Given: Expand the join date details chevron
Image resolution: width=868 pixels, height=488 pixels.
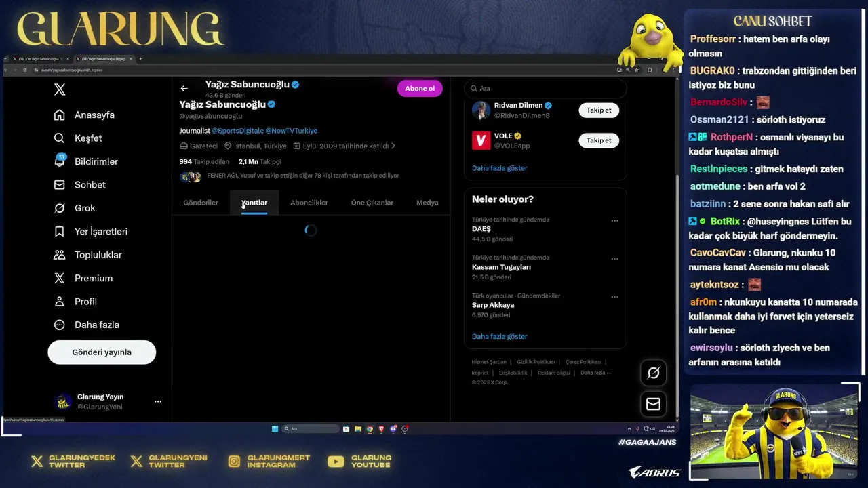Looking at the screenshot, I should (393, 146).
